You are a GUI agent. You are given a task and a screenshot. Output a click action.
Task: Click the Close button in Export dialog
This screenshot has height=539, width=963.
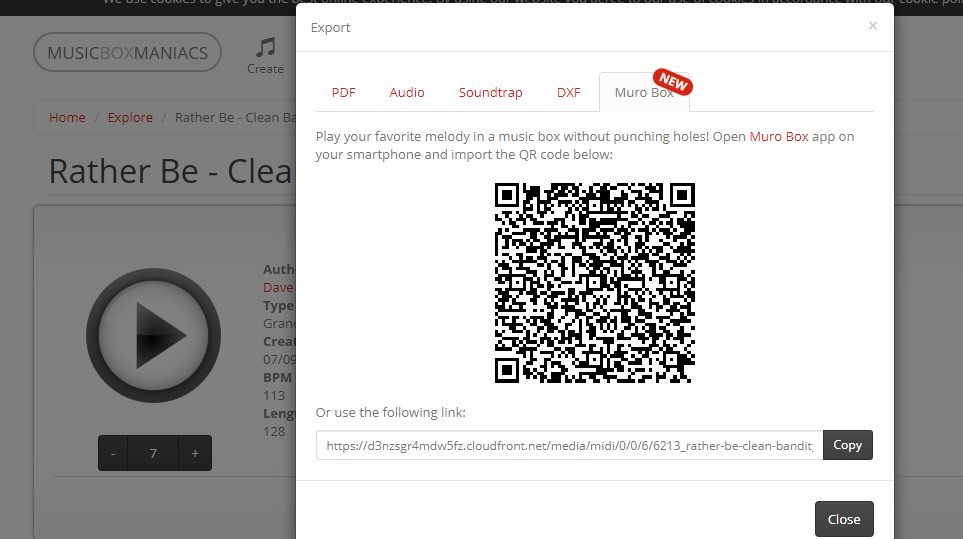click(x=844, y=519)
